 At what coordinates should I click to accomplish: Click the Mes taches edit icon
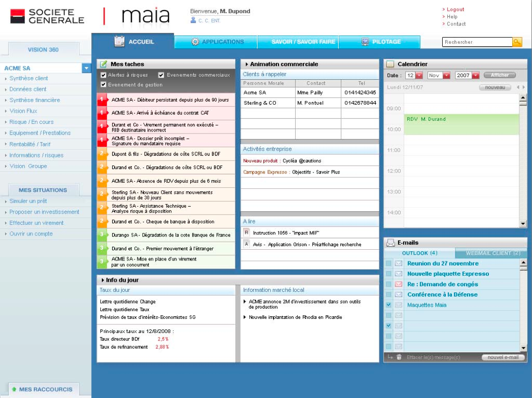[x=103, y=64]
